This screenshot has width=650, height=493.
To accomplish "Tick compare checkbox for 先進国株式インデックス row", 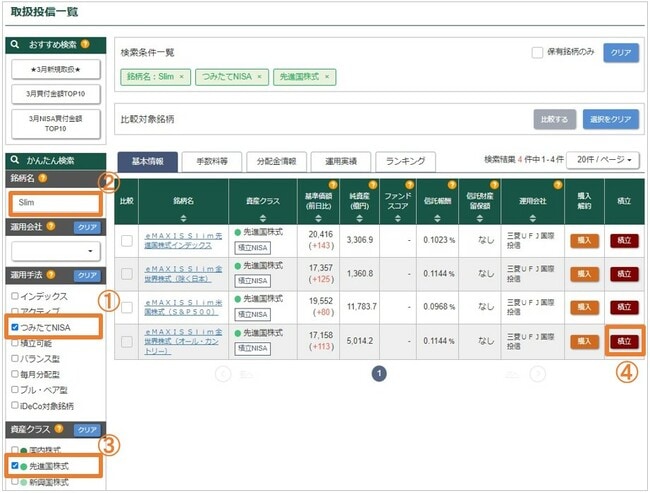I will [x=127, y=240].
